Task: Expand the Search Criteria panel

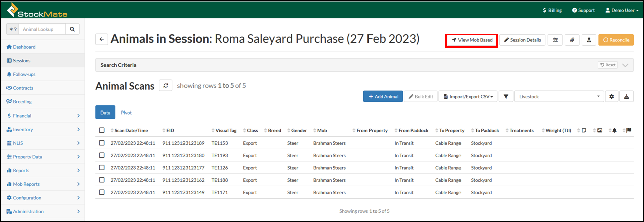Action: 625,65
